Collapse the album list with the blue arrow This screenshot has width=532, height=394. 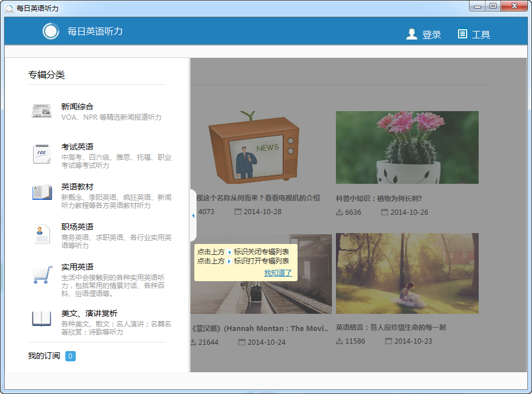(x=192, y=215)
